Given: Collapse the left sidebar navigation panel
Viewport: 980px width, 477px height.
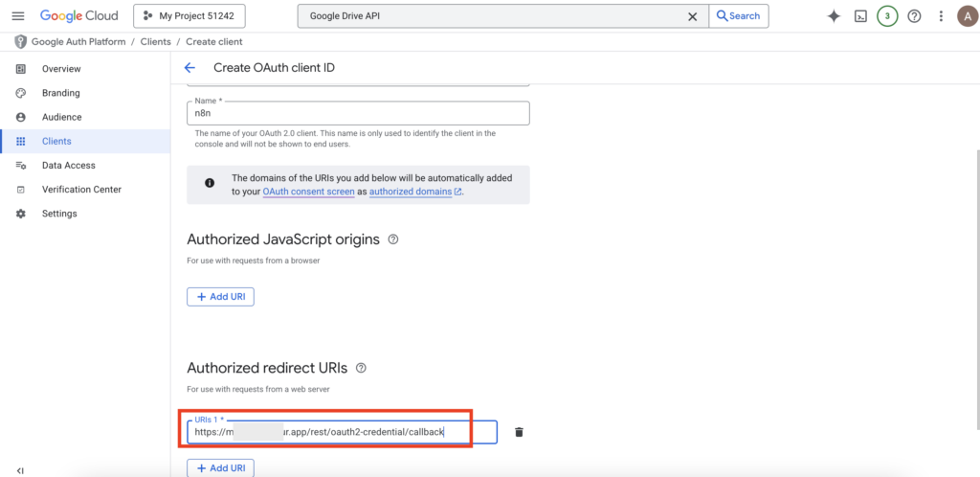Looking at the screenshot, I should point(20,470).
